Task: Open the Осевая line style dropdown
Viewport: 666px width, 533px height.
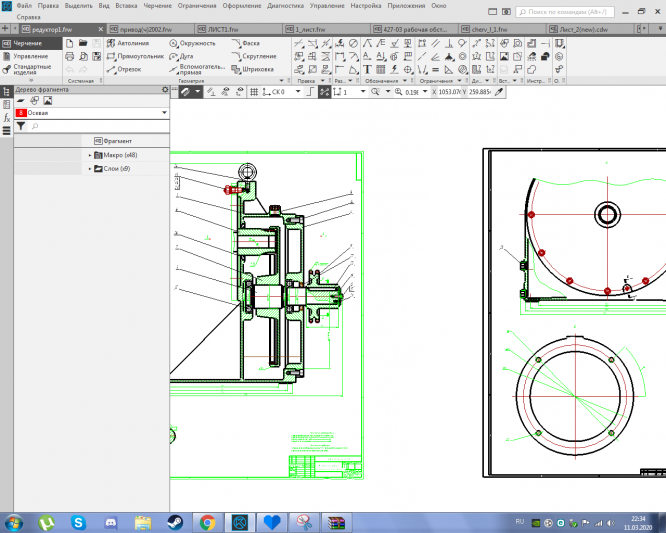Action: pyautogui.click(x=163, y=114)
